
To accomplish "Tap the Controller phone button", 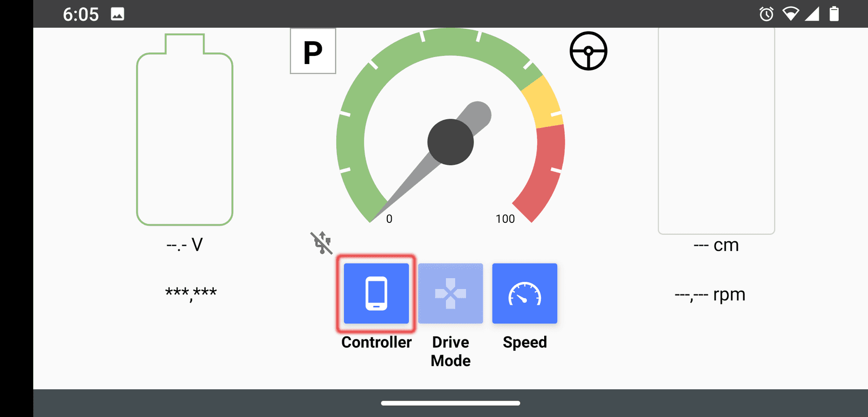I will click(x=376, y=293).
